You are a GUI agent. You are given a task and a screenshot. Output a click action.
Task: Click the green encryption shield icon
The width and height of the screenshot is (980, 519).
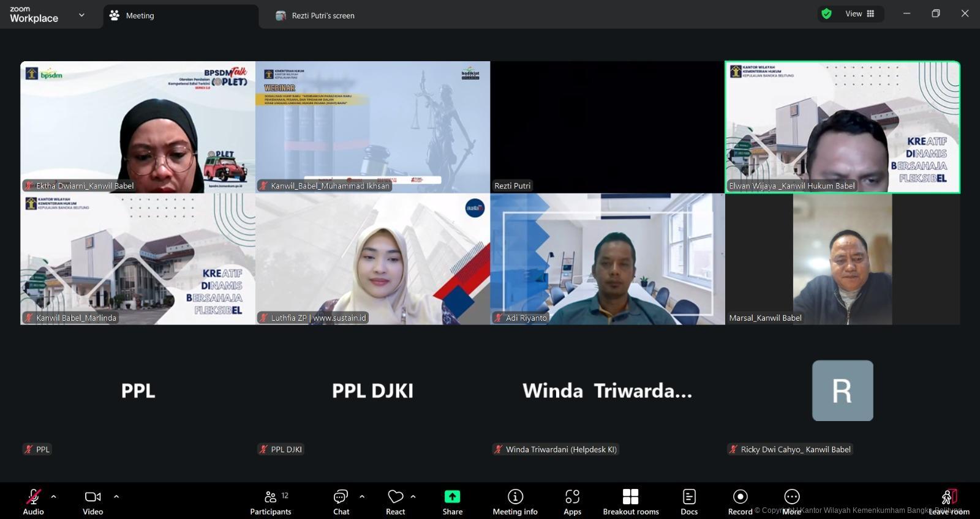point(826,13)
